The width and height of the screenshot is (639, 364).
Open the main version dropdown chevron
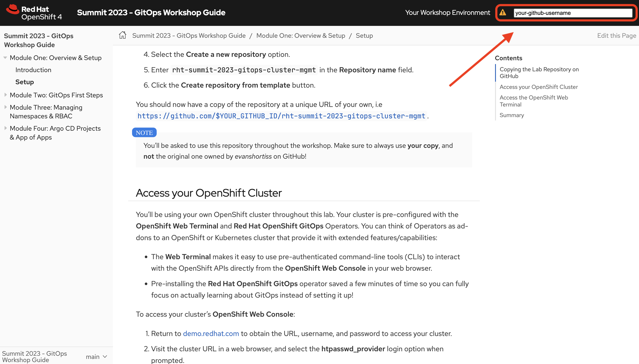(x=105, y=357)
